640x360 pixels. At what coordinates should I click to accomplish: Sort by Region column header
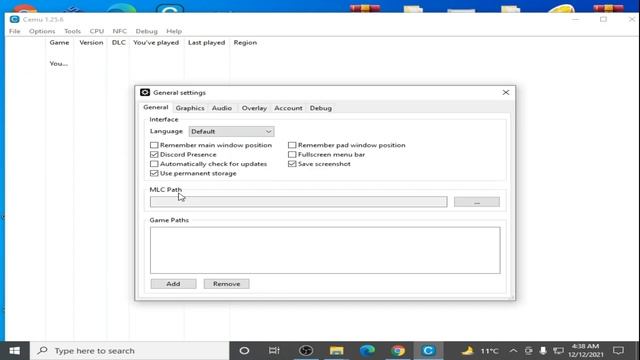[x=245, y=42]
